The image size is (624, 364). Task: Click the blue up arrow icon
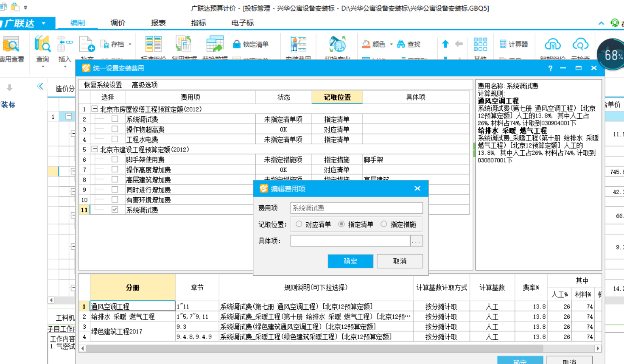[445, 44]
